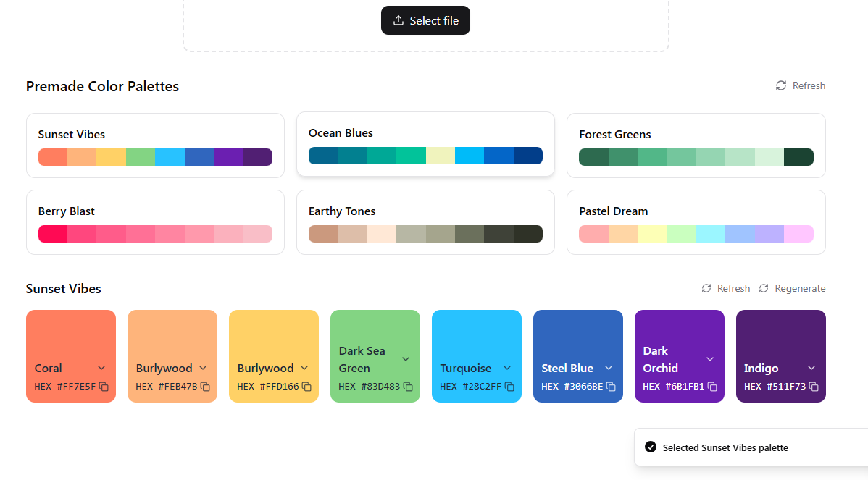
Task: Copy hex code #FFD166
Action: 306,387
